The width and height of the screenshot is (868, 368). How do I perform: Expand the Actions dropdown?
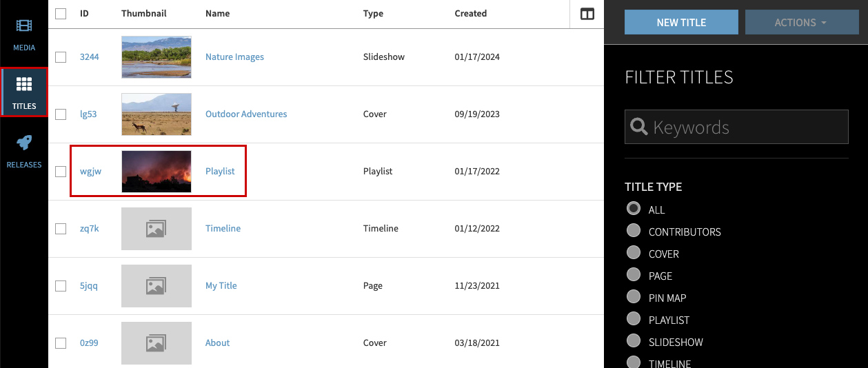coord(800,23)
